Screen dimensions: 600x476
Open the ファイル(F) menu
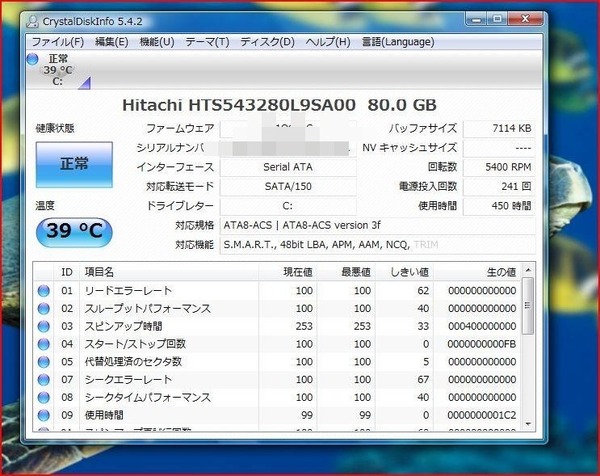(x=57, y=42)
